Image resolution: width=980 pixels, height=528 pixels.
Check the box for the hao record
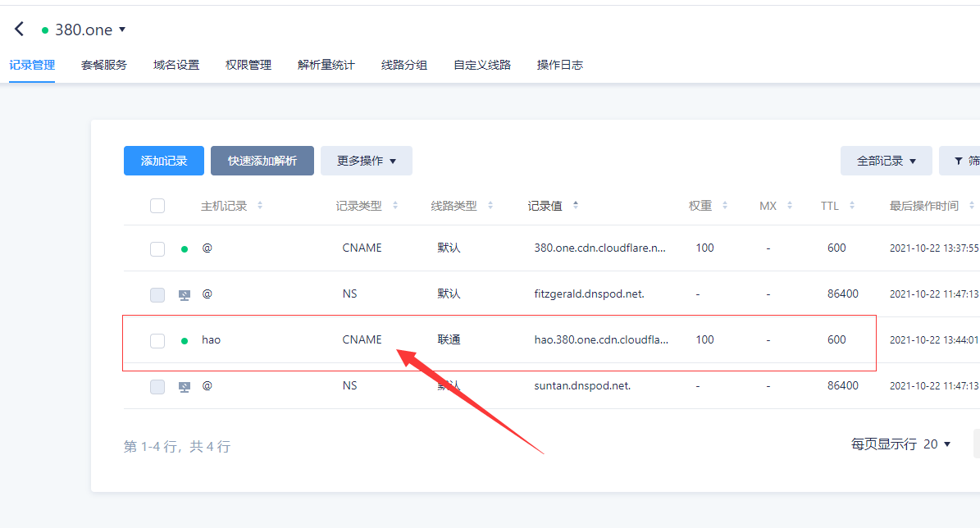click(157, 340)
